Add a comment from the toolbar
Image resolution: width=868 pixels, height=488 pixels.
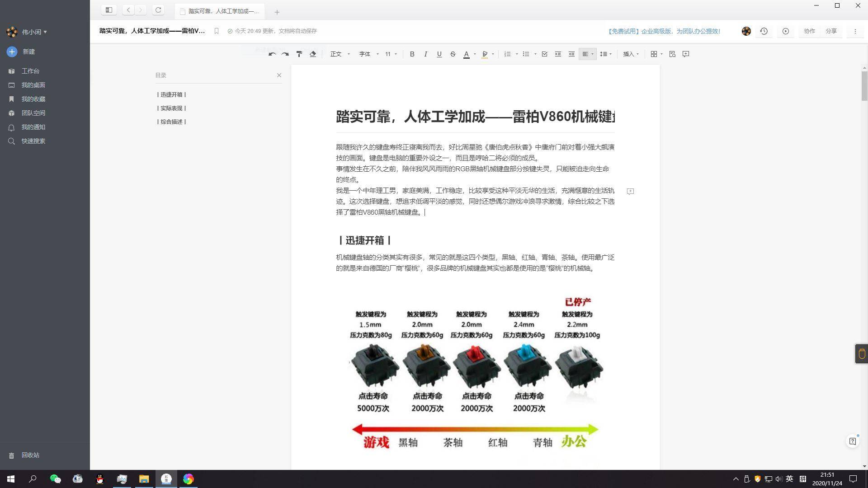[x=686, y=54]
